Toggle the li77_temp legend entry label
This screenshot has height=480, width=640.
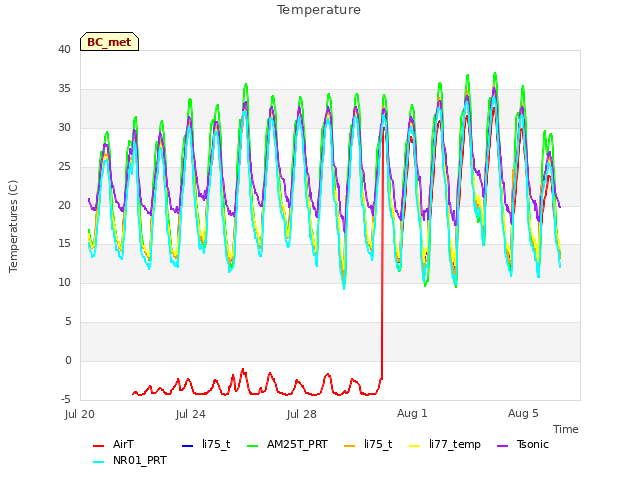[455, 444]
